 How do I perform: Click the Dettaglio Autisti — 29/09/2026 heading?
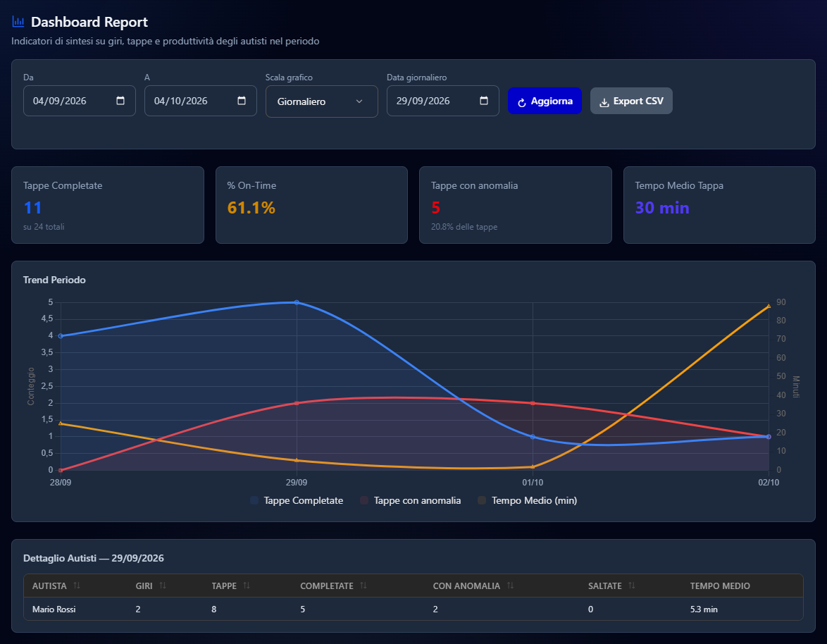[x=94, y=558]
